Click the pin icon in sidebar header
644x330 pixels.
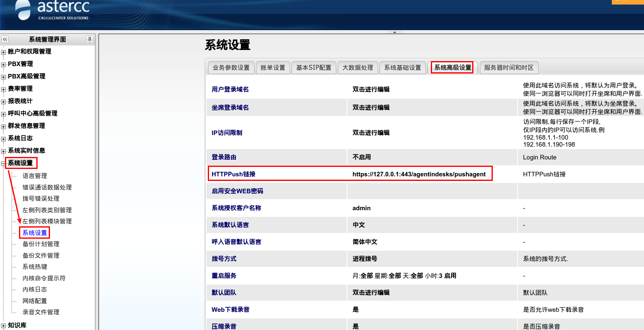pos(89,39)
